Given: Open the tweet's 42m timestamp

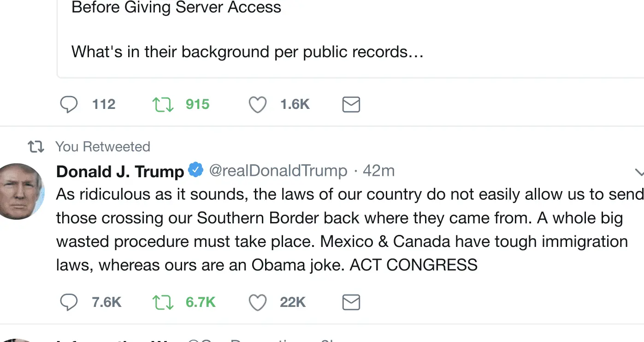Looking at the screenshot, I should 378,171.
